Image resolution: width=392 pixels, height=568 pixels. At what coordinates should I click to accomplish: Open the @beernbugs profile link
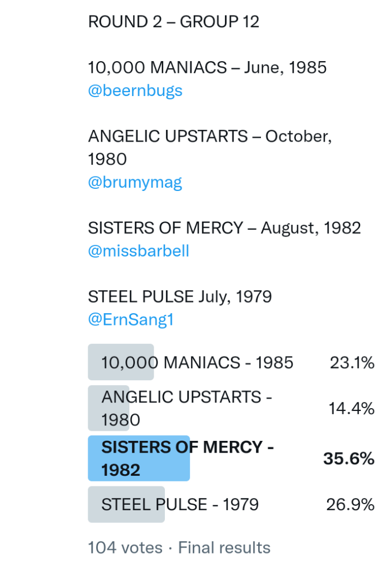(x=135, y=91)
